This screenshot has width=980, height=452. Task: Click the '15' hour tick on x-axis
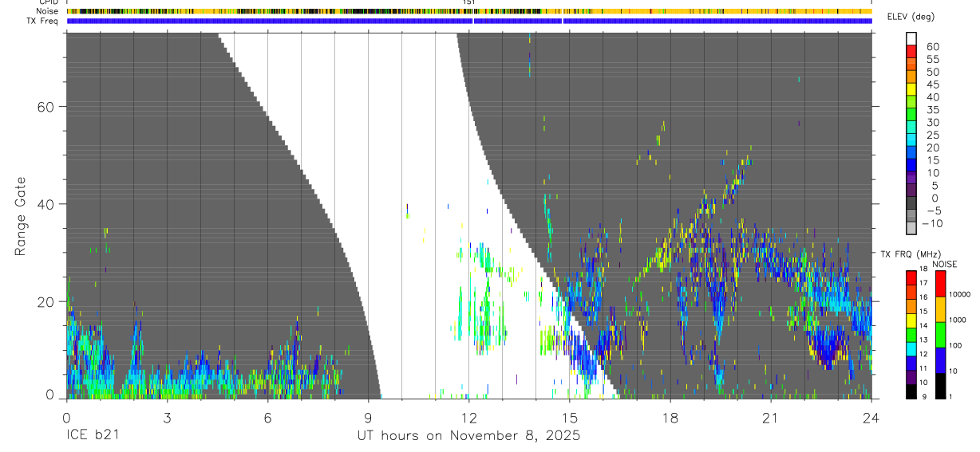pyautogui.click(x=570, y=419)
